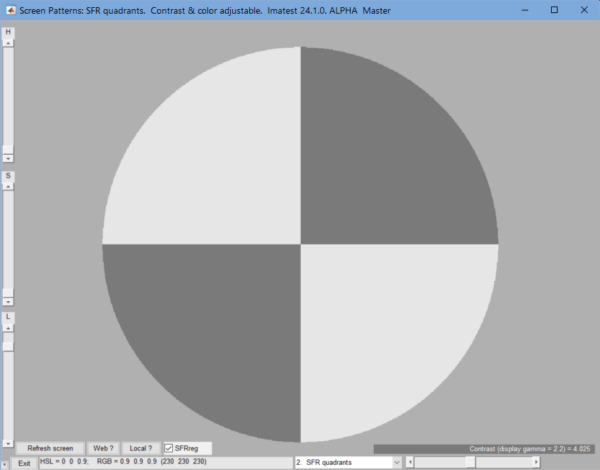Click the down arrow of the H slider

click(x=8, y=158)
